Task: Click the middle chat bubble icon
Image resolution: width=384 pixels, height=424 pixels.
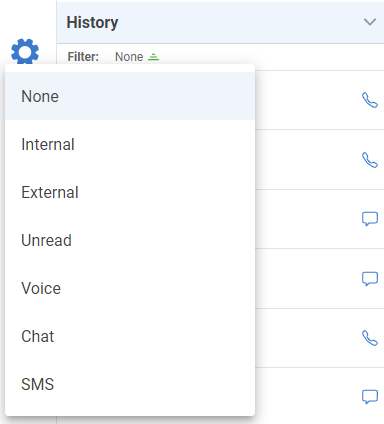Action: tap(370, 279)
